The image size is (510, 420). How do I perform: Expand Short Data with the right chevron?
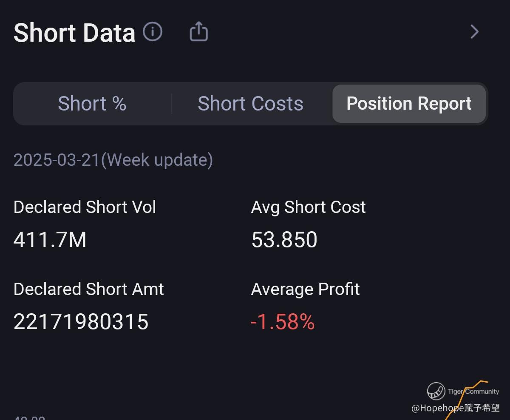coord(474,32)
